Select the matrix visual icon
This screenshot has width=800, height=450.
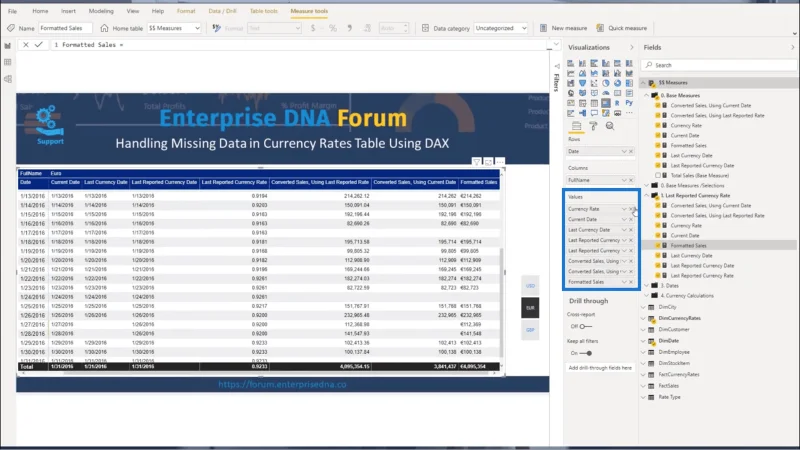[606, 103]
